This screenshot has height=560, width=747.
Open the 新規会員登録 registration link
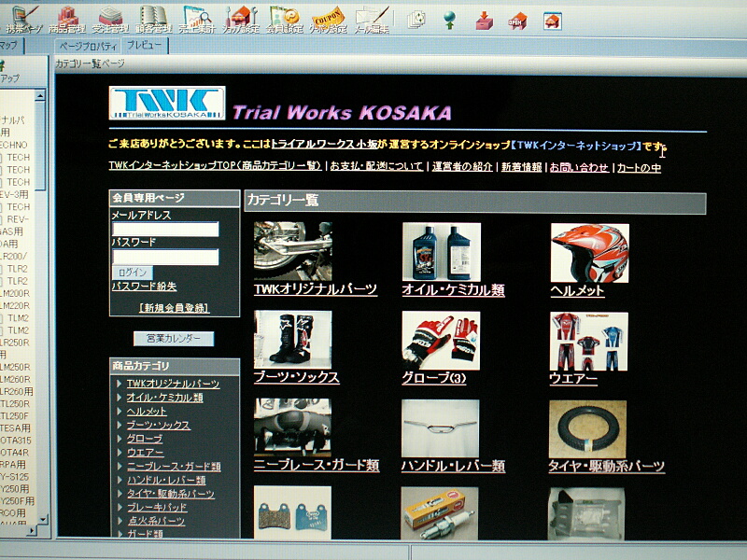pos(175,308)
